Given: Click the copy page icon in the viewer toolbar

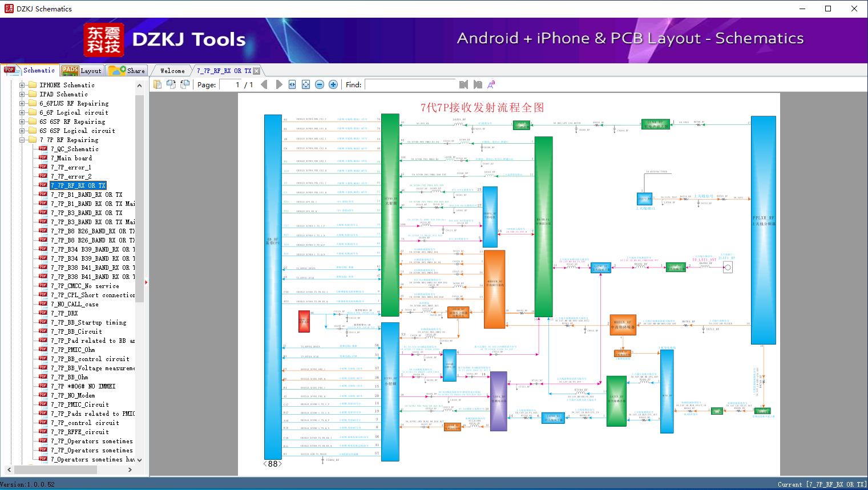Looking at the screenshot, I should tap(158, 84).
